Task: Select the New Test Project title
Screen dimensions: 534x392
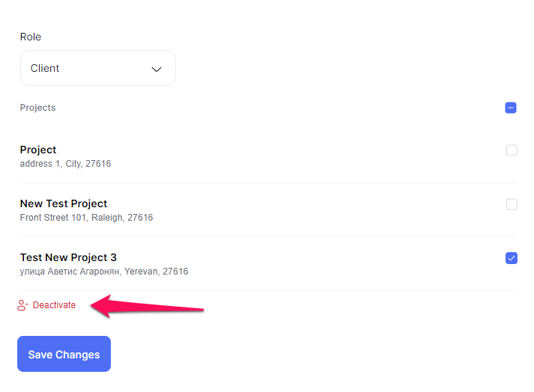Action: pos(64,203)
